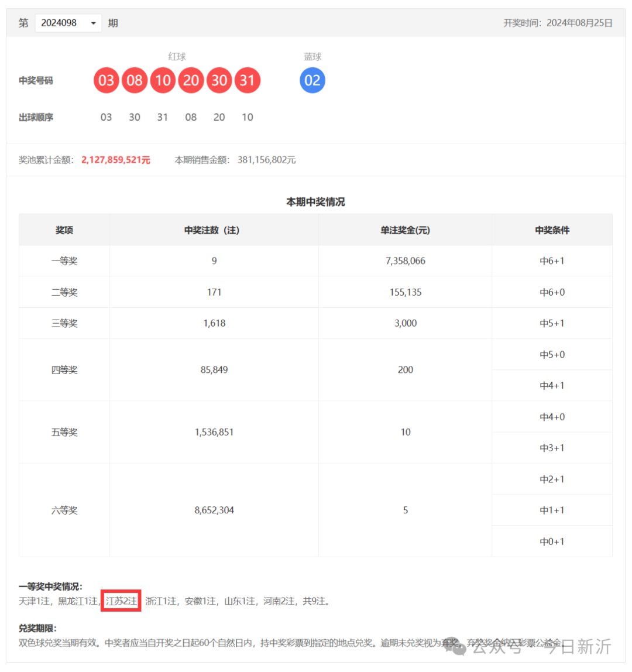
Task: Select the draw date text 2024年08月25日
Action: click(x=579, y=23)
